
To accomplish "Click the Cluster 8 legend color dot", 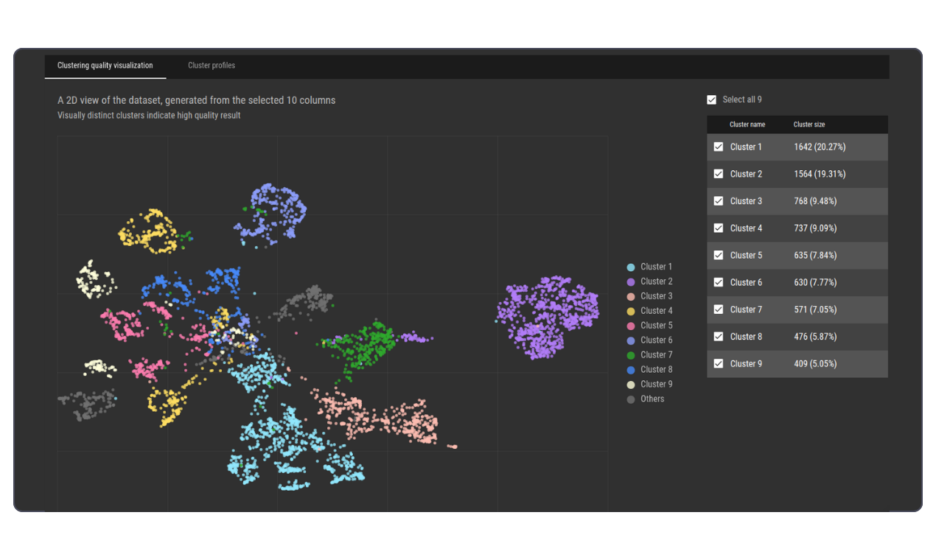I will [x=631, y=370].
